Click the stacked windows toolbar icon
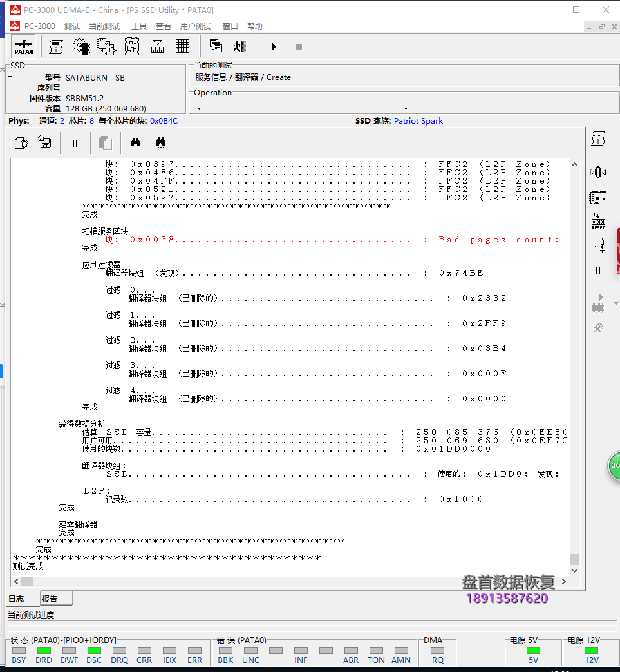The image size is (620, 672). [216, 46]
